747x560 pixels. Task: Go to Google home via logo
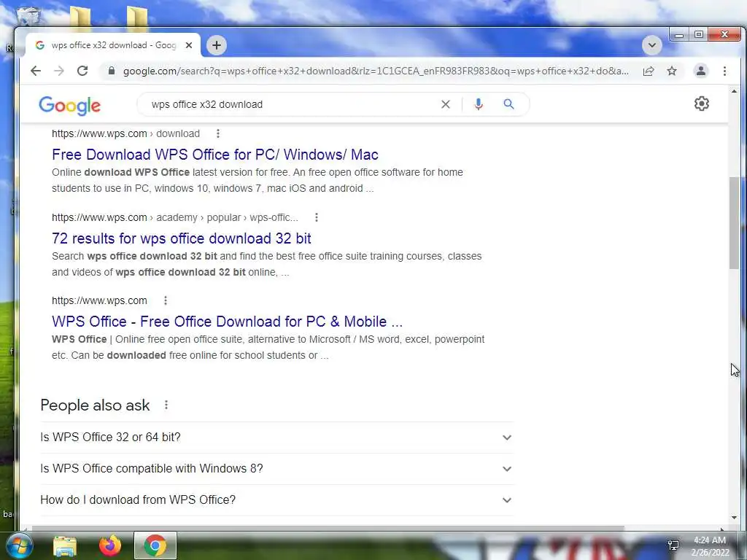pos(69,105)
